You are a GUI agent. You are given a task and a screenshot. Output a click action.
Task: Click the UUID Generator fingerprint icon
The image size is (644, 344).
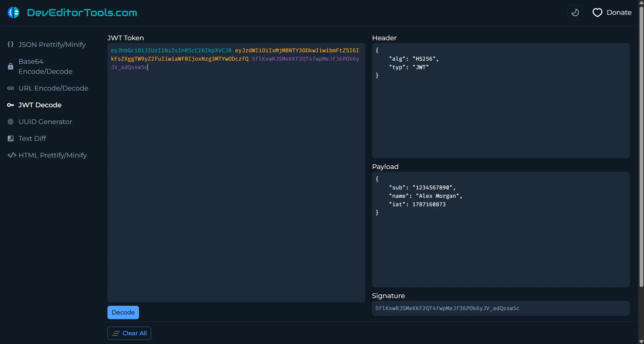[x=10, y=122]
